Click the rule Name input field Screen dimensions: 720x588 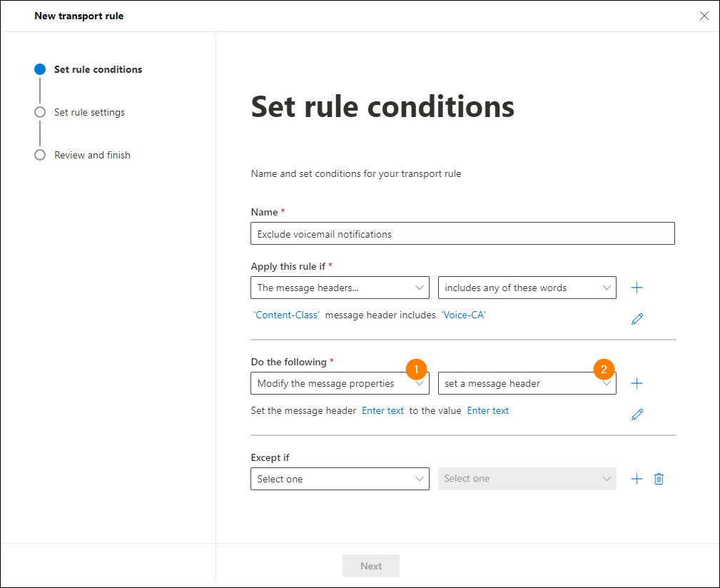point(462,233)
